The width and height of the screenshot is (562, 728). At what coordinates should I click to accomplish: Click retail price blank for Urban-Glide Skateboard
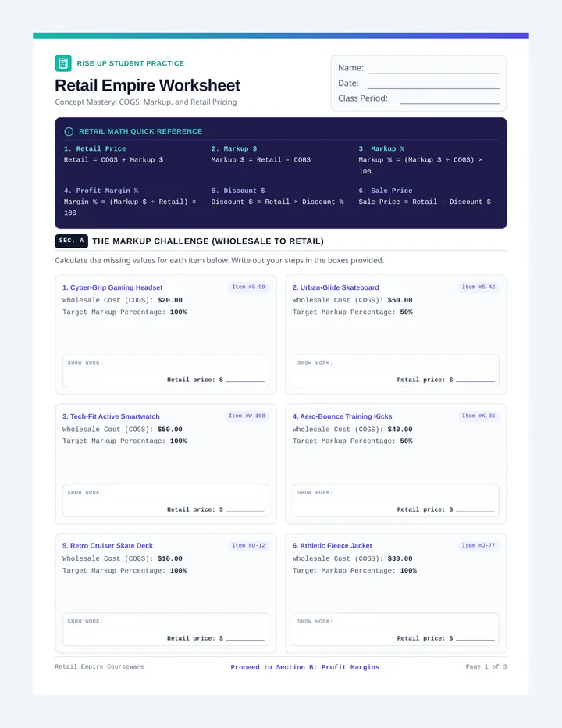[x=475, y=379]
